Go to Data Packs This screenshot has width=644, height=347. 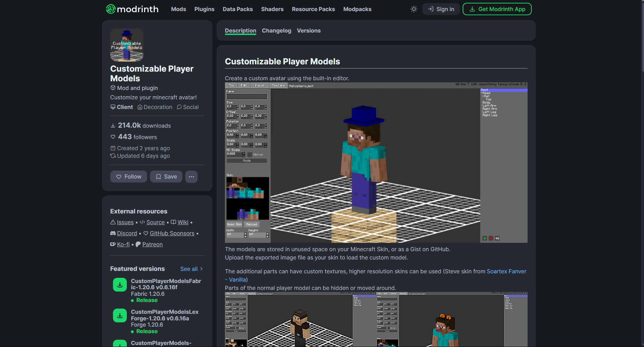tap(238, 9)
